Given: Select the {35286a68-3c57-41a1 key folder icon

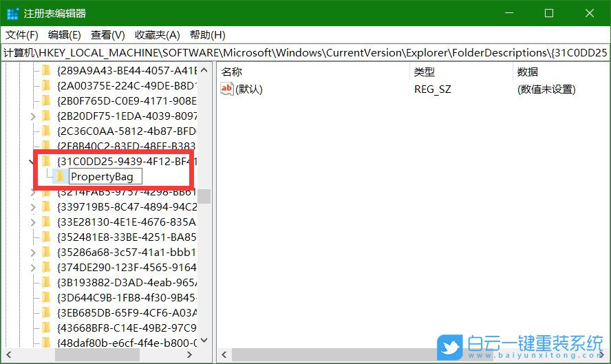Looking at the screenshot, I should 46,252.
